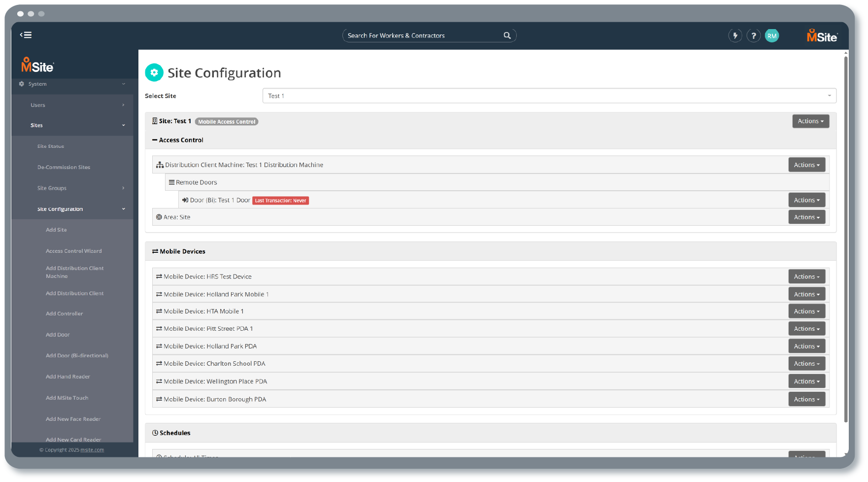
Task: Click the MSite logo in the top-right corner
Action: [x=822, y=35]
